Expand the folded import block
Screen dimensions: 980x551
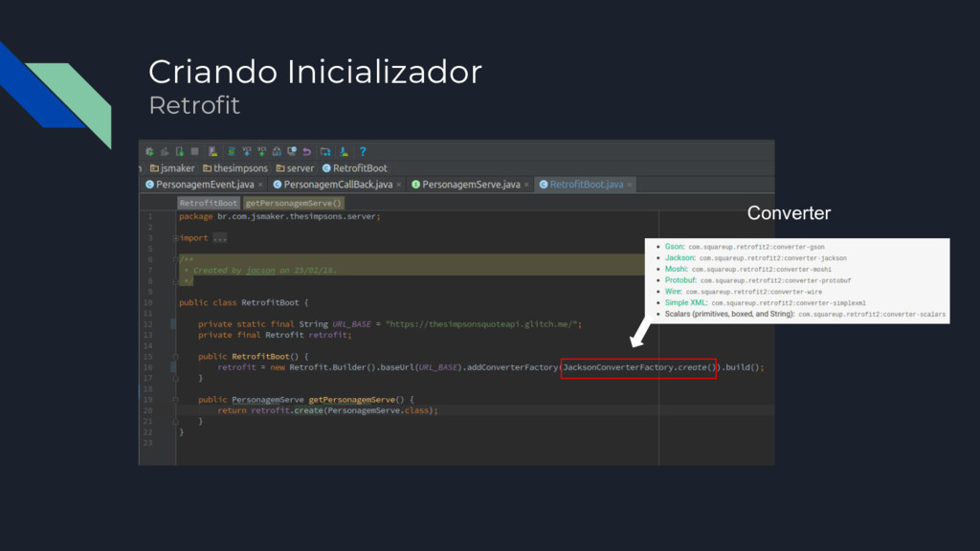[x=176, y=238]
